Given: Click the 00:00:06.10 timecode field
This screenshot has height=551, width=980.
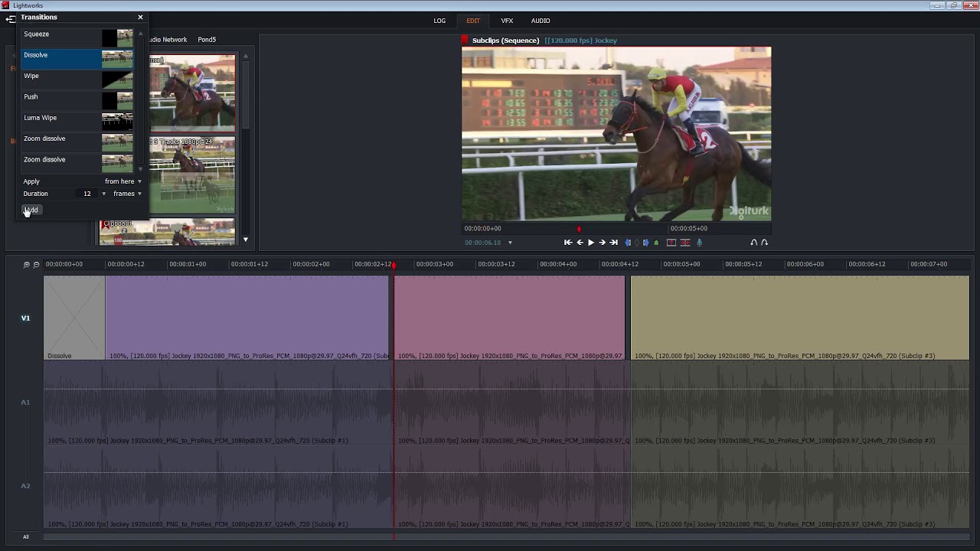Looking at the screenshot, I should tap(482, 243).
